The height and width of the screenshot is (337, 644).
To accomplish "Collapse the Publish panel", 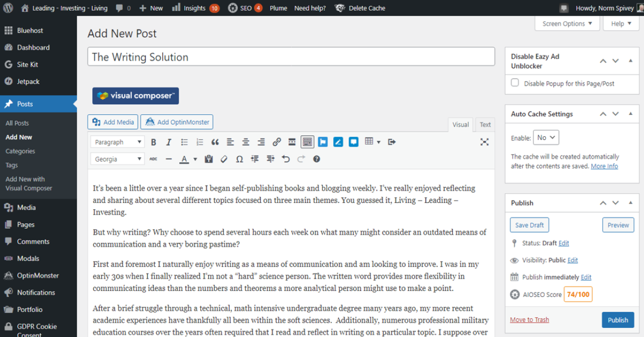I will point(630,203).
